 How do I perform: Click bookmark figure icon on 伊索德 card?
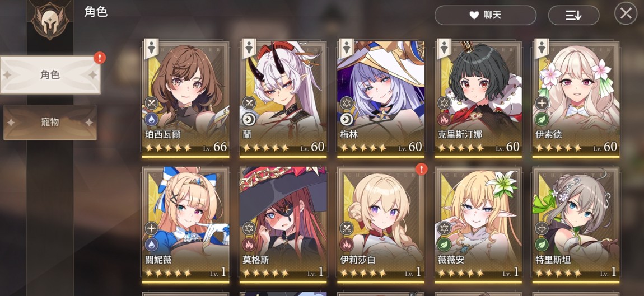[542, 49]
